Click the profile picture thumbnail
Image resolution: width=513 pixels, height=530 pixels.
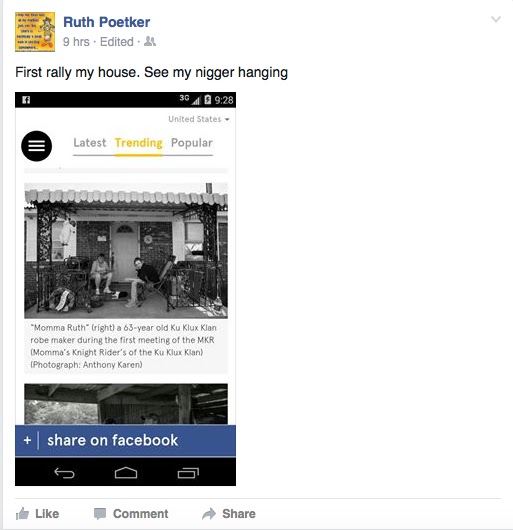[x=35, y=32]
